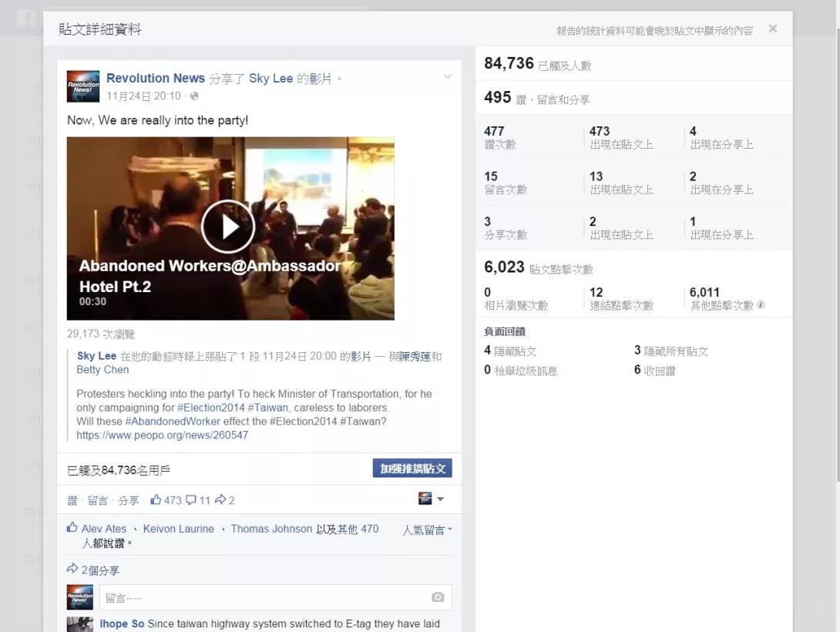Open the Sky Lee profile link in header

tap(270, 78)
